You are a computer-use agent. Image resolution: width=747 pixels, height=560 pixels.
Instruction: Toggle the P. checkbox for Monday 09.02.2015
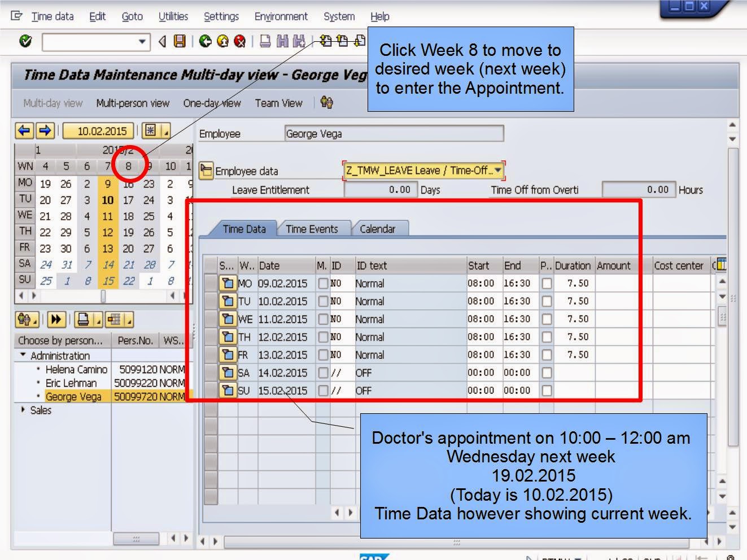coord(545,283)
